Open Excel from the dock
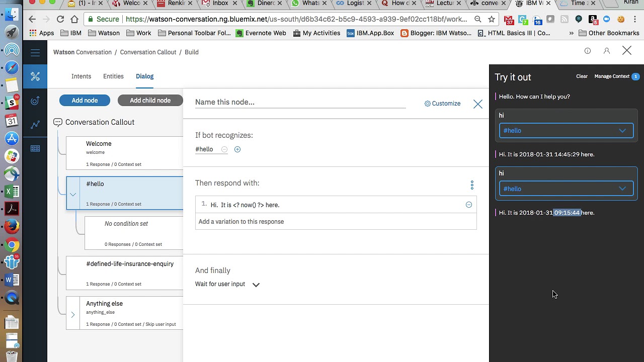The image size is (644, 362). [x=12, y=191]
